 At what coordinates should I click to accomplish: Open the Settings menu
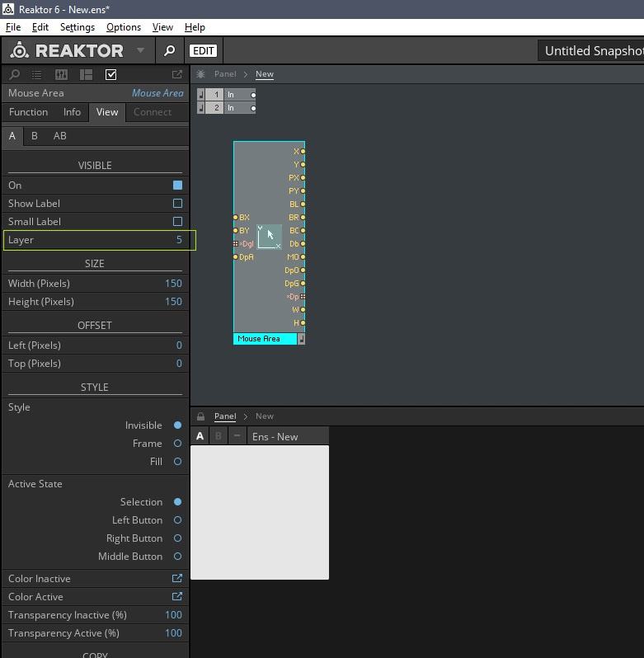click(78, 27)
